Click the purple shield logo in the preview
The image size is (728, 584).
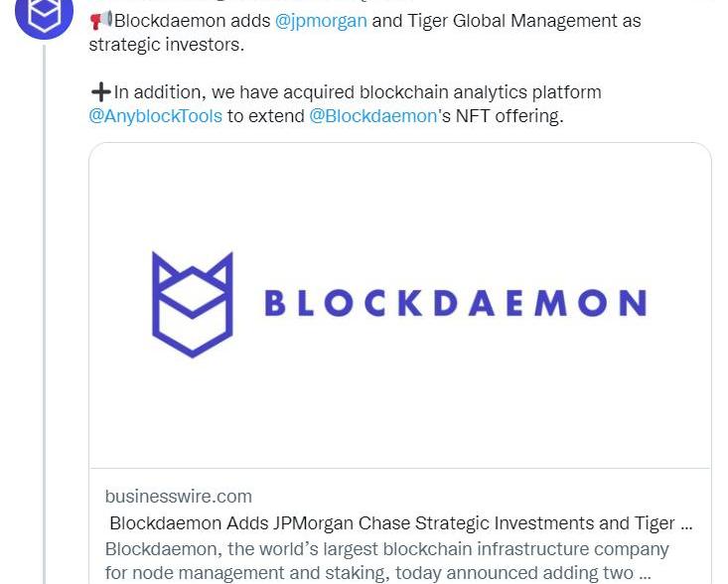click(x=192, y=304)
